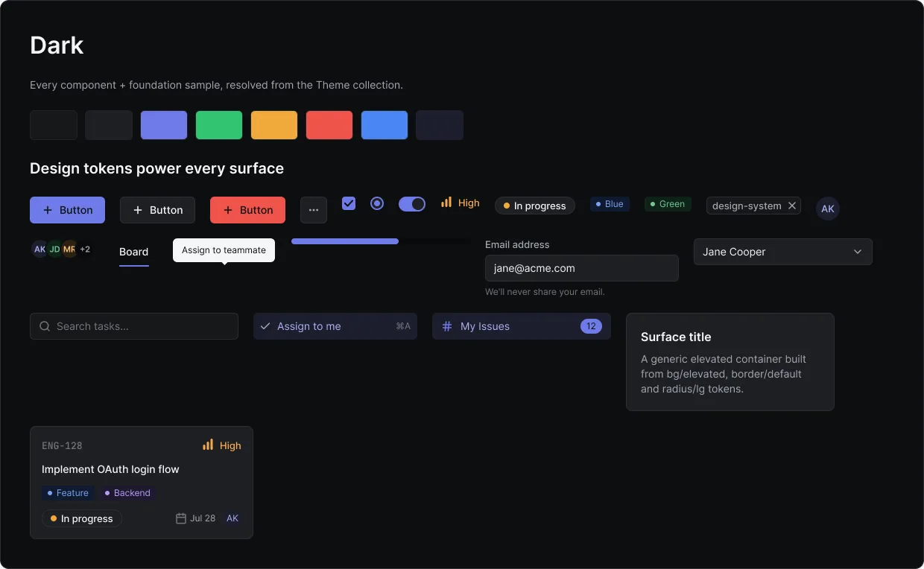Switch to the Board tab

[134, 252]
